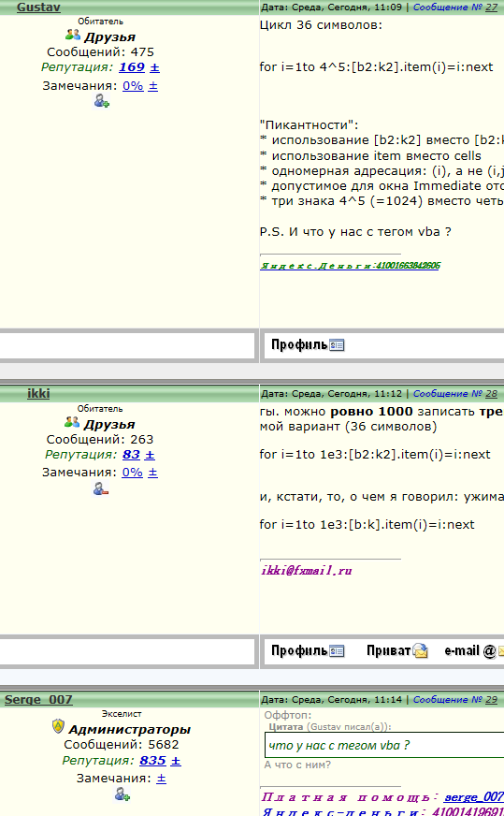The height and width of the screenshot is (816, 504).
Task: Click Gustav's Яндекс.Деньги signature link
Action: [x=350, y=266]
